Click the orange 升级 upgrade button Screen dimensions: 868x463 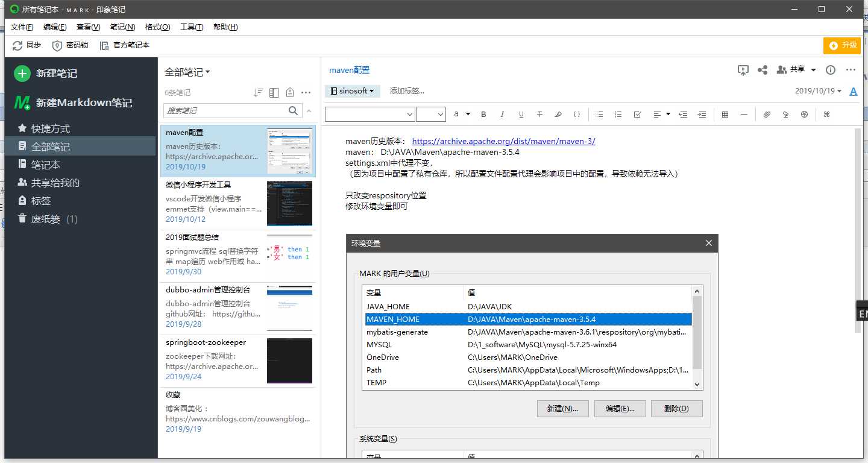[842, 45]
